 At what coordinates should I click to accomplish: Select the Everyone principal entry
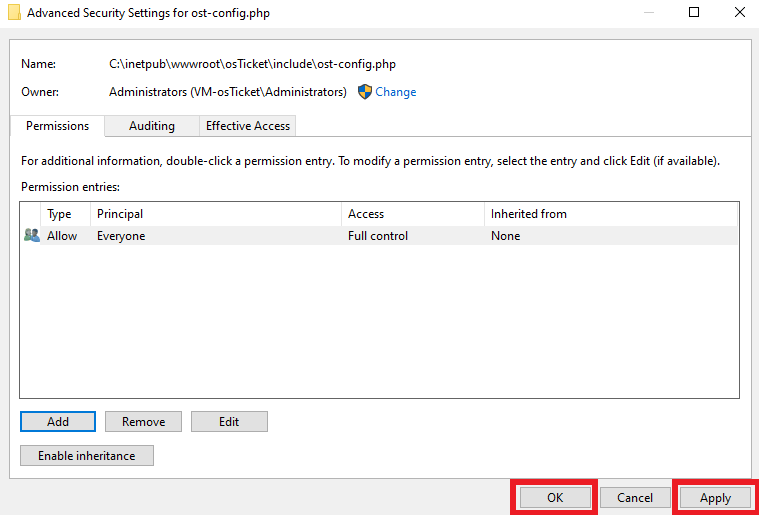[x=121, y=236]
